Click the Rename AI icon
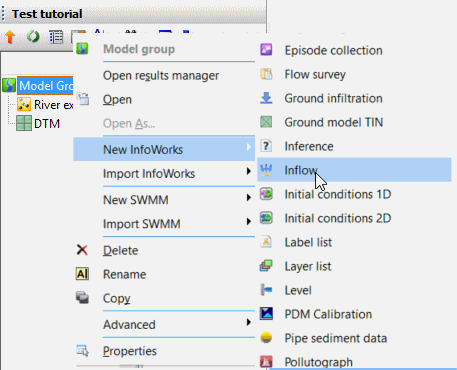Screen dimensions: 457x370 point(82,274)
